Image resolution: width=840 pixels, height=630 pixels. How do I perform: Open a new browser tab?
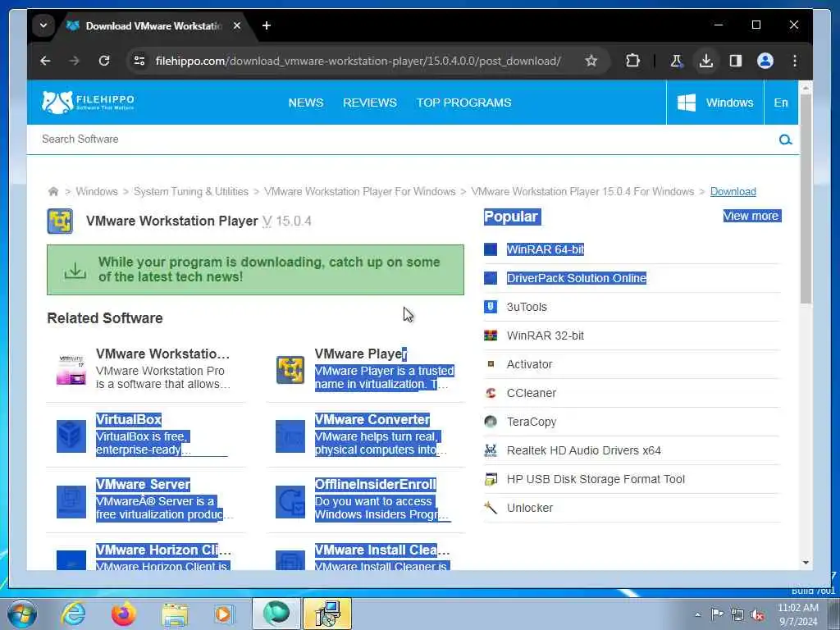(x=267, y=25)
